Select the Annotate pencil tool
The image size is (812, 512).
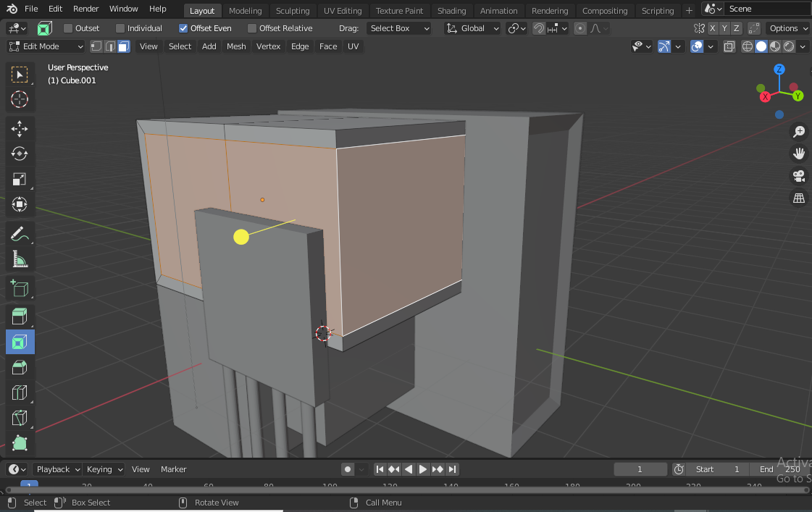[20, 235]
